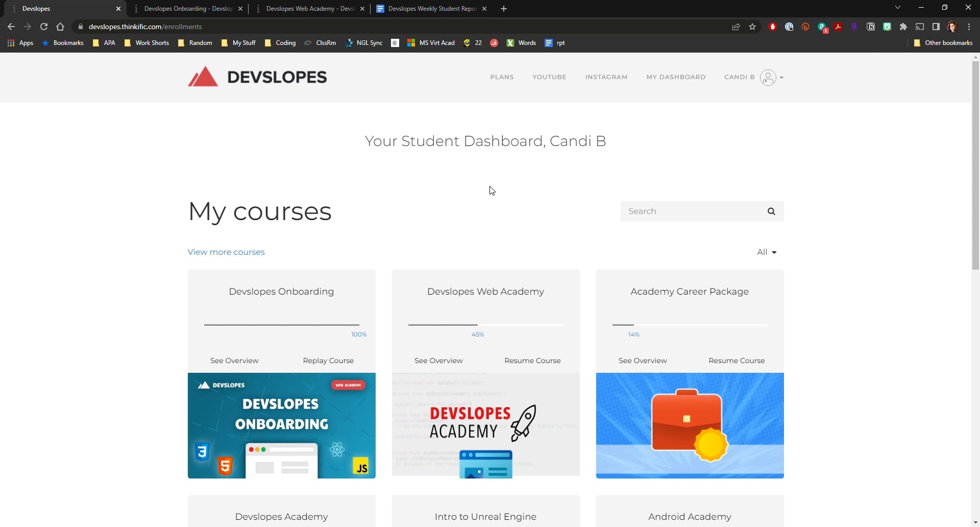Bookmark this page with the star icon
This screenshot has height=527, width=980.
[x=753, y=27]
